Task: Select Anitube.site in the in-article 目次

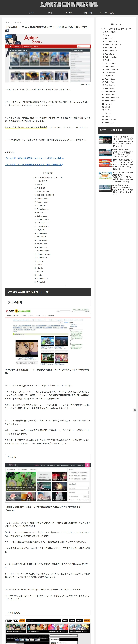Action: pos(42,247)
